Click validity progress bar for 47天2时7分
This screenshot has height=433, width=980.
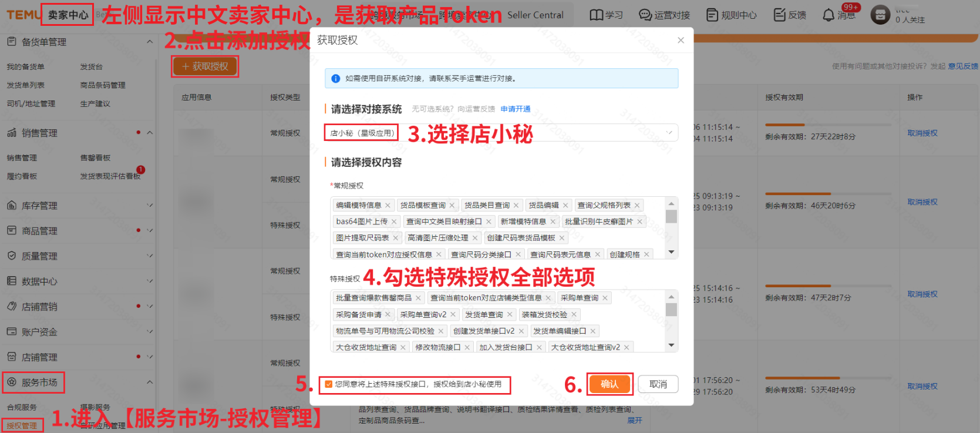click(x=828, y=286)
